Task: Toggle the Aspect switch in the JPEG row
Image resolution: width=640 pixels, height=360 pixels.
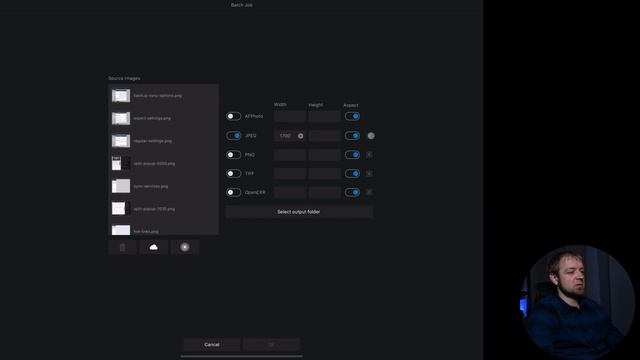Action: (x=352, y=136)
